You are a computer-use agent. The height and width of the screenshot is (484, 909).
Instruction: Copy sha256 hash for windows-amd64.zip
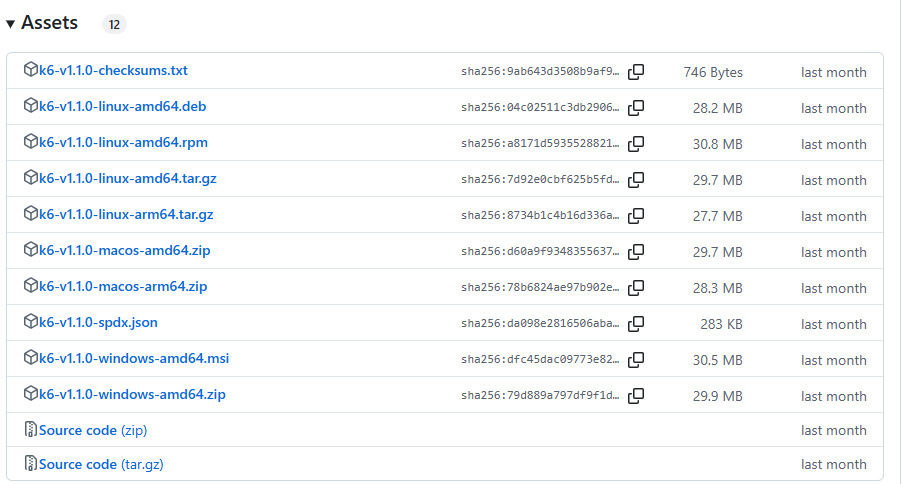(x=636, y=395)
